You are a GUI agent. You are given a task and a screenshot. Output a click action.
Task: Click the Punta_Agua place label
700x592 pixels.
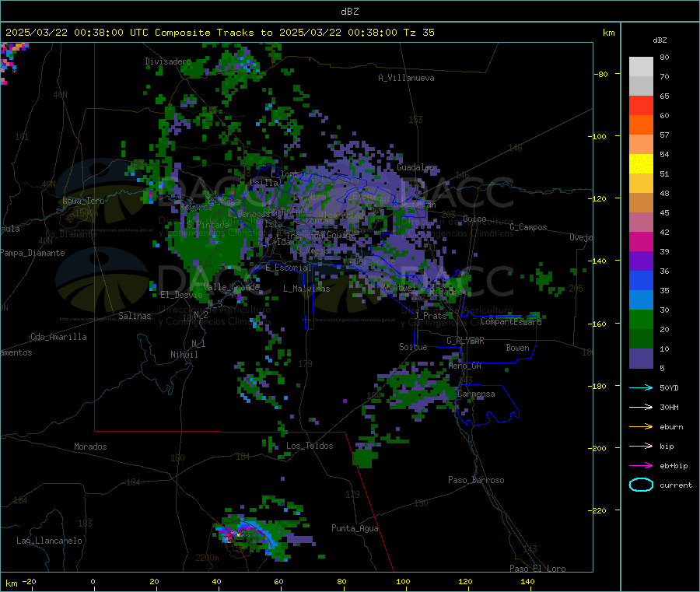(x=355, y=529)
